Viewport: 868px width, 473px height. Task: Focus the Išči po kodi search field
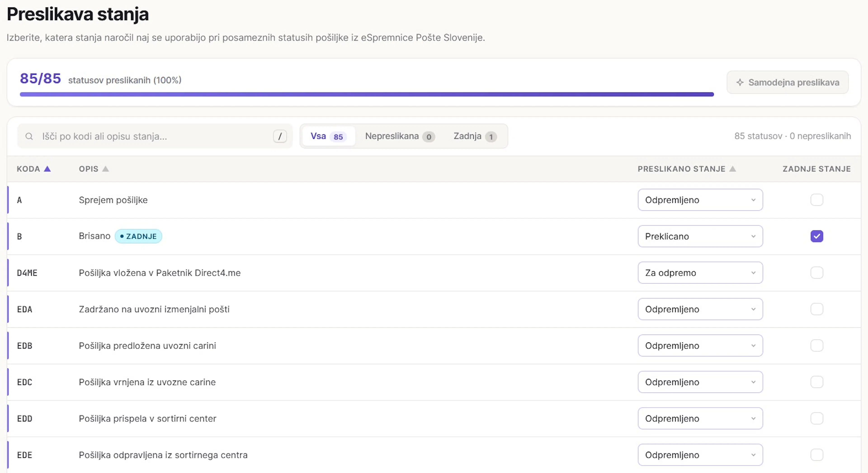point(155,136)
